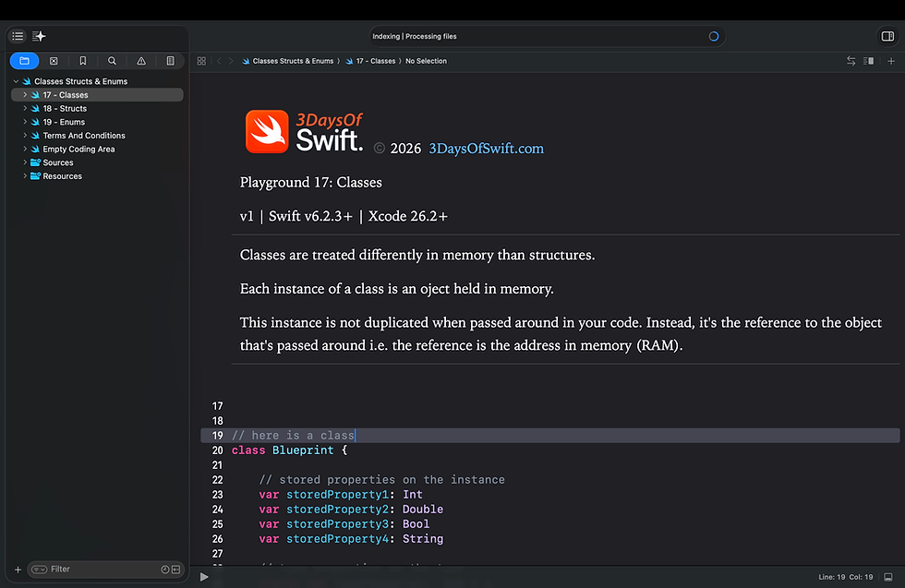Screen dimensions: 905x588
Task: Switch to the bookmark navigator
Action: pyautogui.click(x=82, y=61)
